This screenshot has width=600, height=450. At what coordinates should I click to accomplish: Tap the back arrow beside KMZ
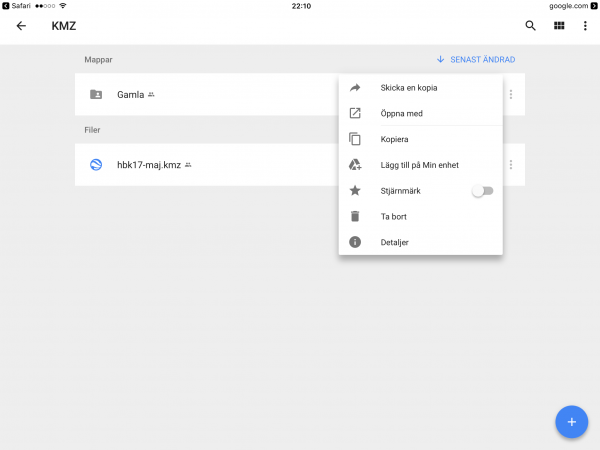pos(21,26)
